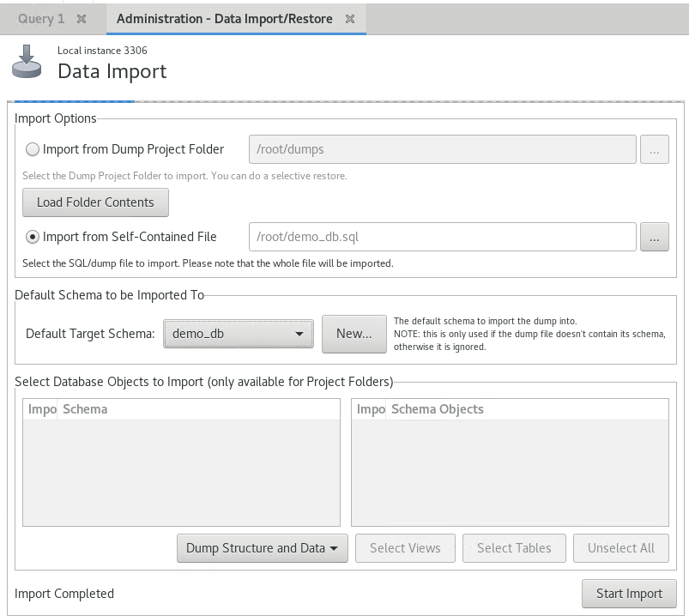
Task: Click the Schema Objects column header
Action: (x=528, y=409)
